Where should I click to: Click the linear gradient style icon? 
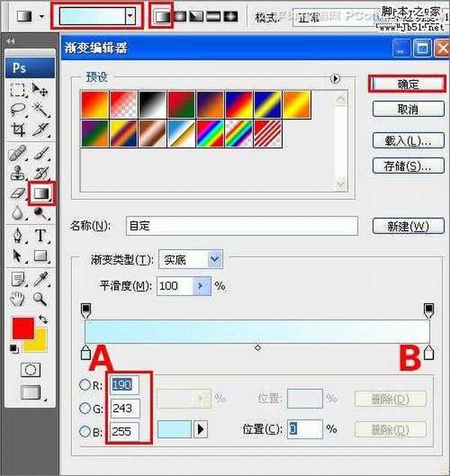pos(160,16)
